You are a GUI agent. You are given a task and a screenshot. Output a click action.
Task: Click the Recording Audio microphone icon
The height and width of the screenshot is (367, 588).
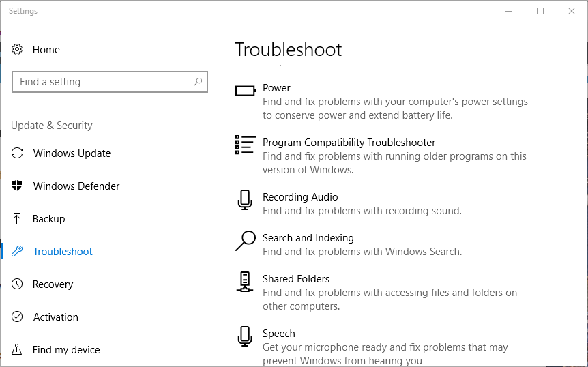click(x=245, y=200)
